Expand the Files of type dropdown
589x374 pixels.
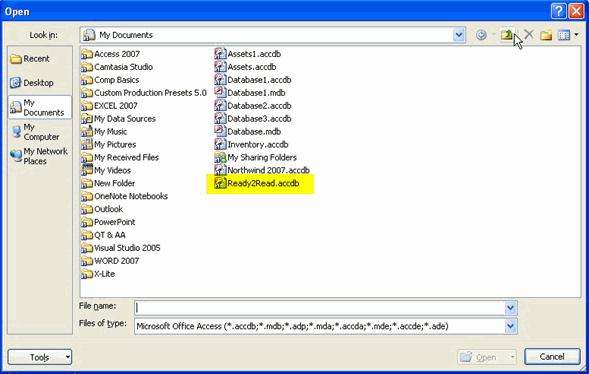[x=510, y=326]
